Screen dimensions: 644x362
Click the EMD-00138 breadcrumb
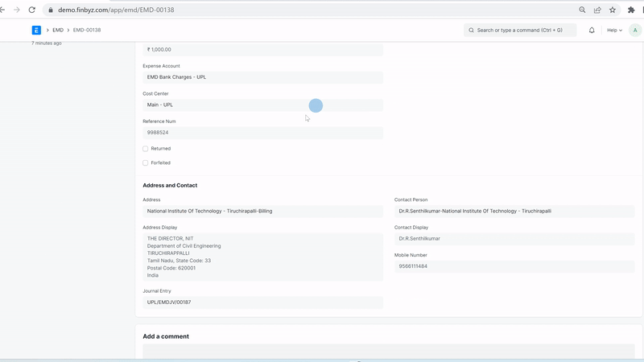click(x=87, y=30)
